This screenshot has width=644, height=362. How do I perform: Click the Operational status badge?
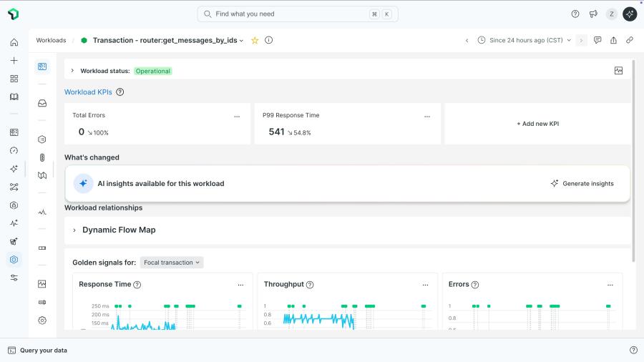[x=153, y=71]
